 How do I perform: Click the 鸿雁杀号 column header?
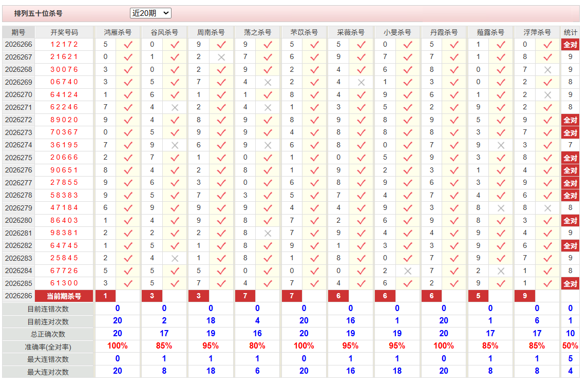click(x=118, y=33)
